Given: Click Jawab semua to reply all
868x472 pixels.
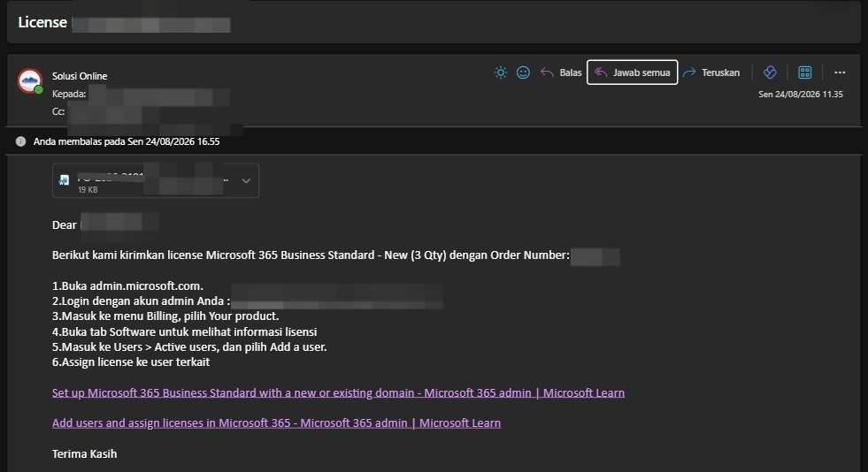Looking at the screenshot, I should (x=632, y=72).
